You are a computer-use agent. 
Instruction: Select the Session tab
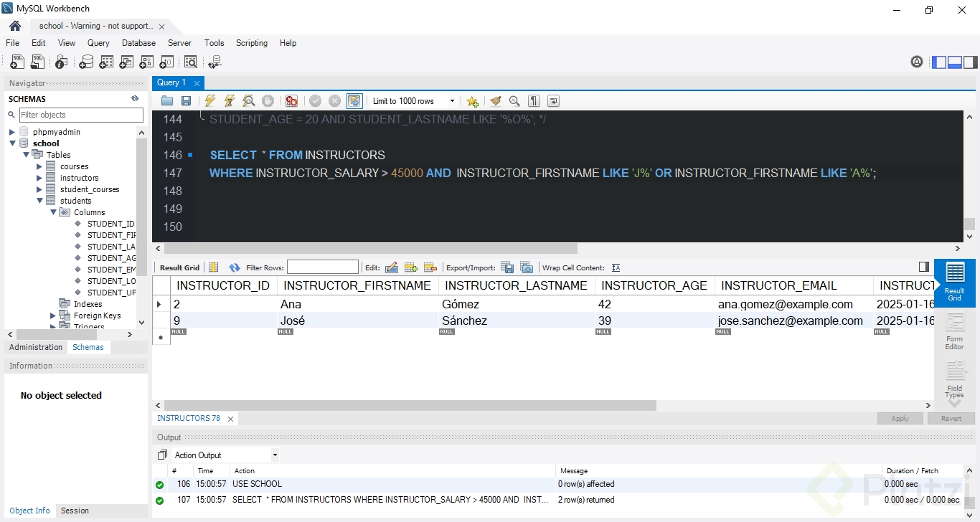(x=75, y=511)
